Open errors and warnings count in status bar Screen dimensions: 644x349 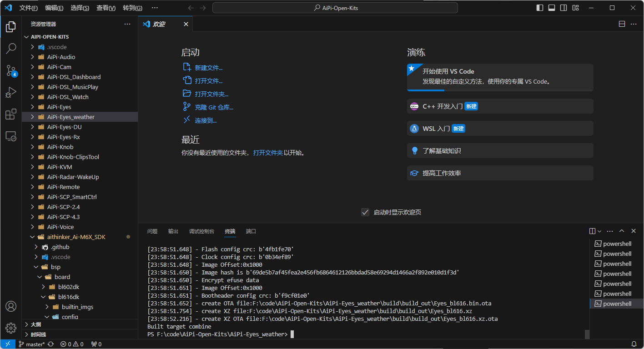pos(72,344)
